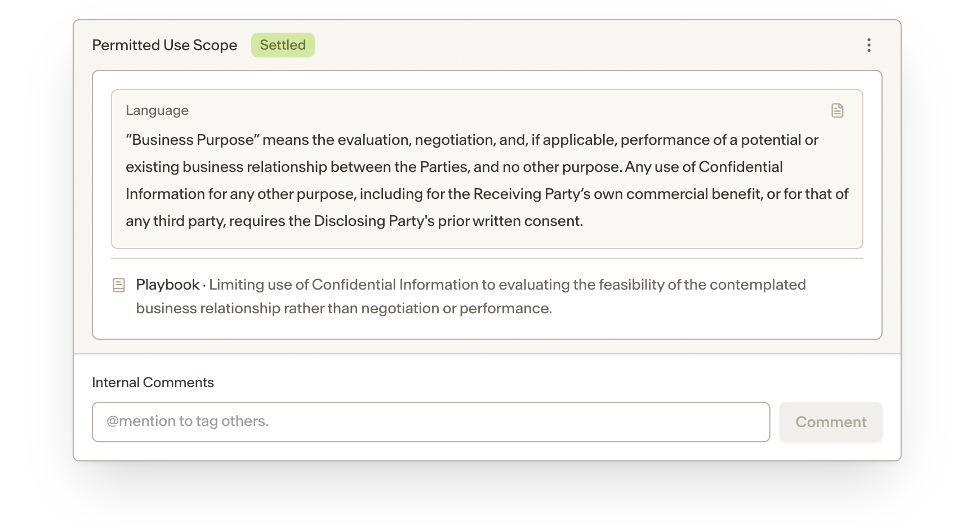Click the Playbook label text
Viewport: 980px width, 524px height.
tap(168, 285)
